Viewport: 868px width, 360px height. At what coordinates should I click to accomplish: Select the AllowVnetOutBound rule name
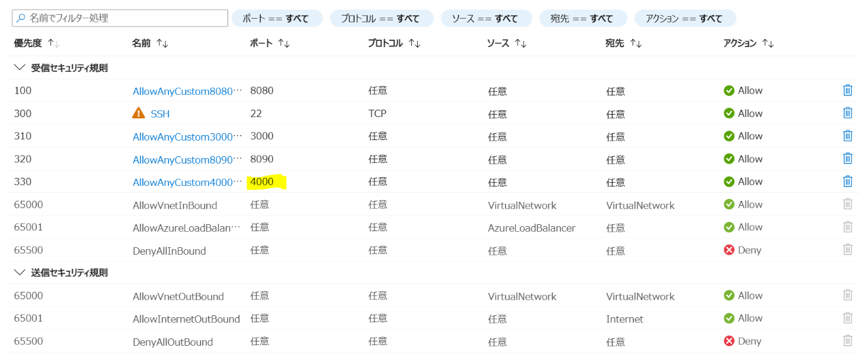(179, 297)
